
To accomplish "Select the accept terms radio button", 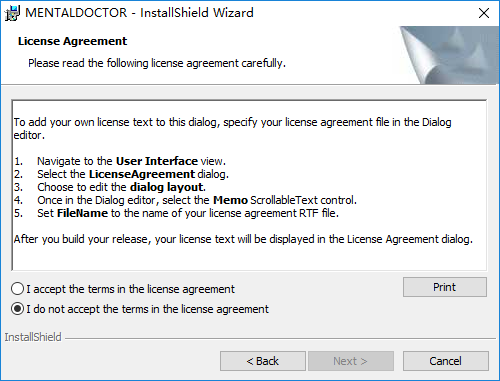I will coord(17,289).
